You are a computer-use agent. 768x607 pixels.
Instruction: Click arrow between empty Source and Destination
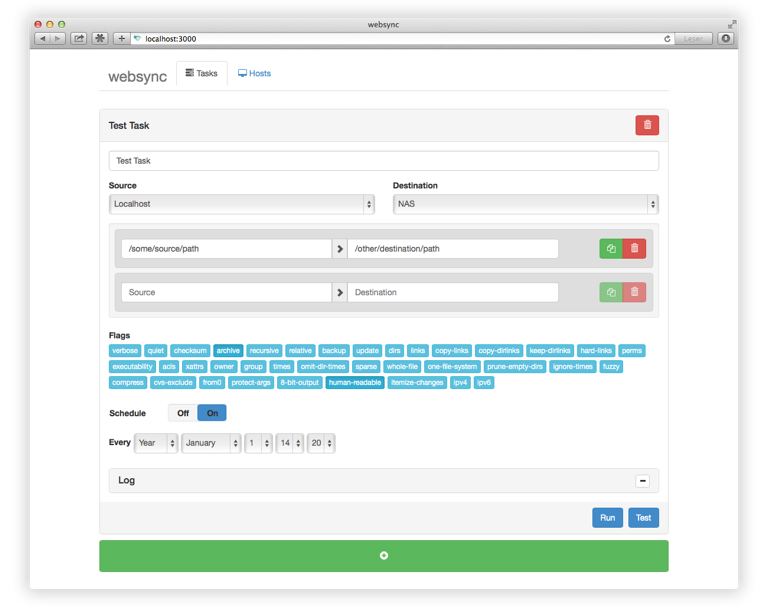[x=339, y=292]
